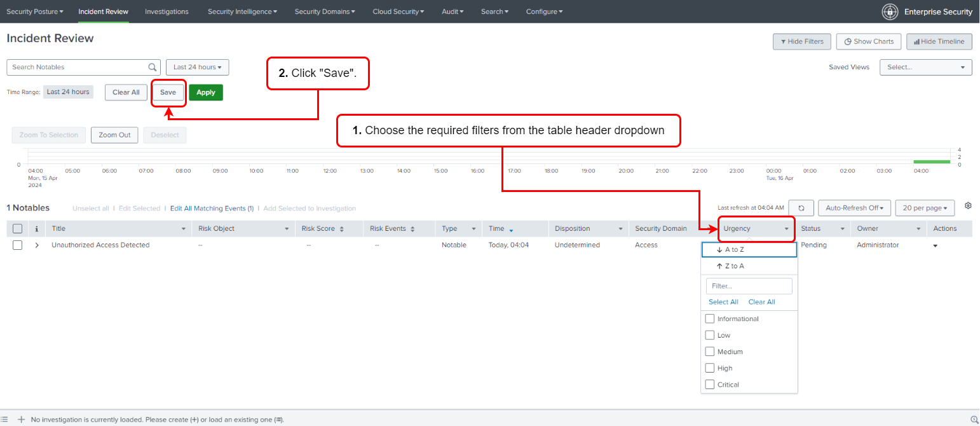Click the magnifier icon in Search Notables

click(152, 67)
